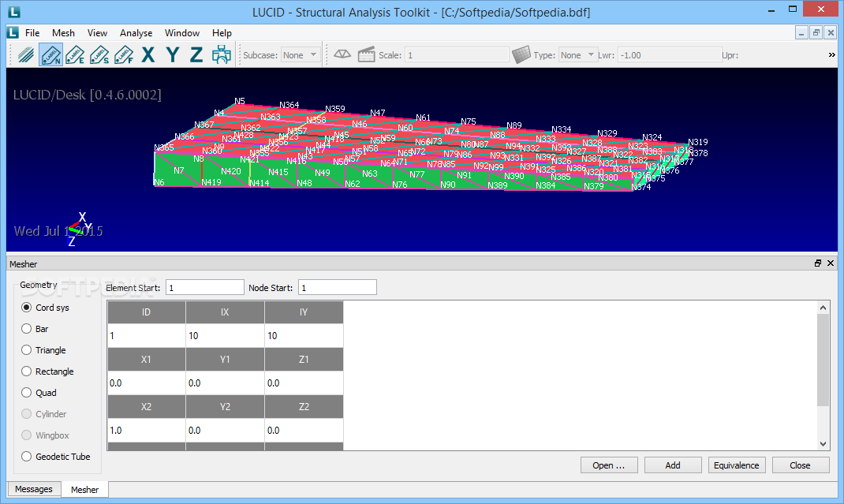Click the Close button in Mesher
Viewport: 844px width, 504px height.
[801, 465]
